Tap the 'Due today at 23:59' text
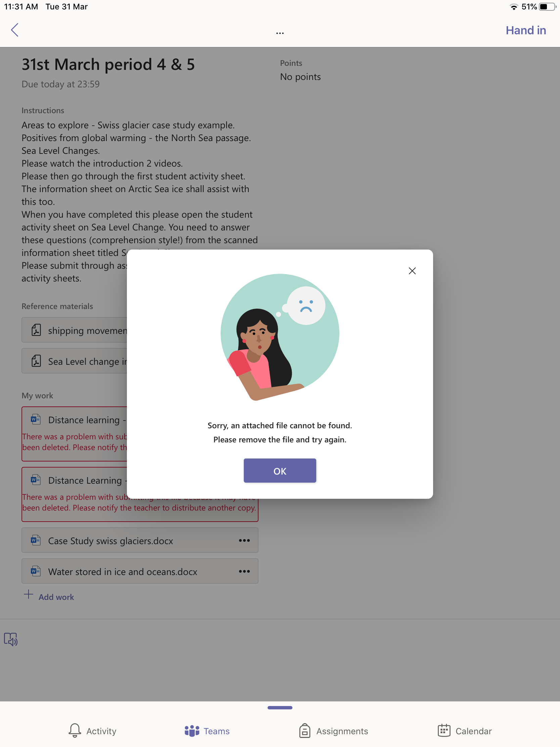 point(61,84)
